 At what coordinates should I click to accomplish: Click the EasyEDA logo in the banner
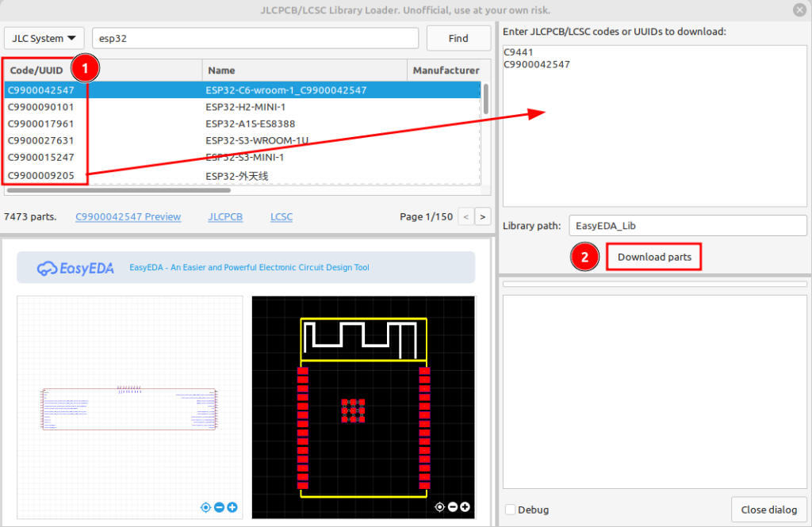click(x=75, y=268)
